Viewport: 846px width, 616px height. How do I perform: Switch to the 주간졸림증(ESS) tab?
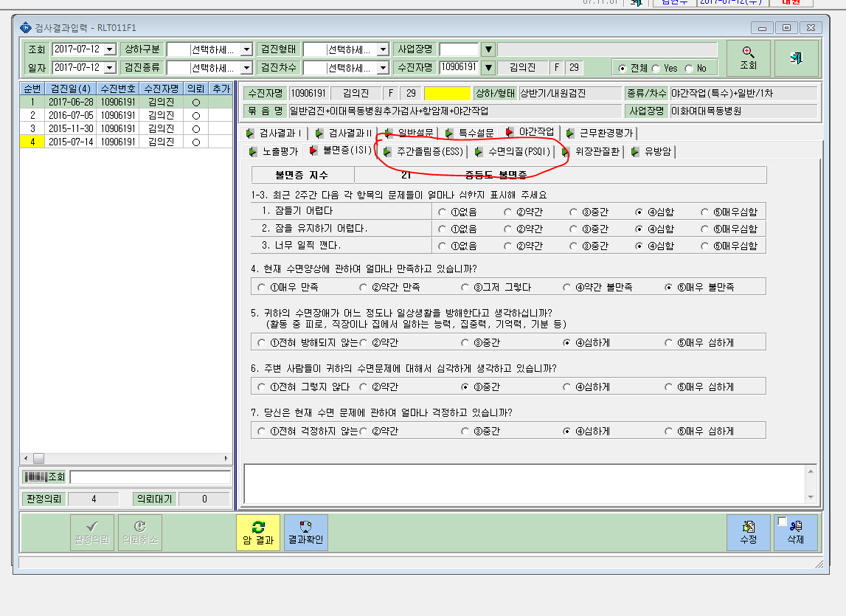pyautogui.click(x=423, y=152)
